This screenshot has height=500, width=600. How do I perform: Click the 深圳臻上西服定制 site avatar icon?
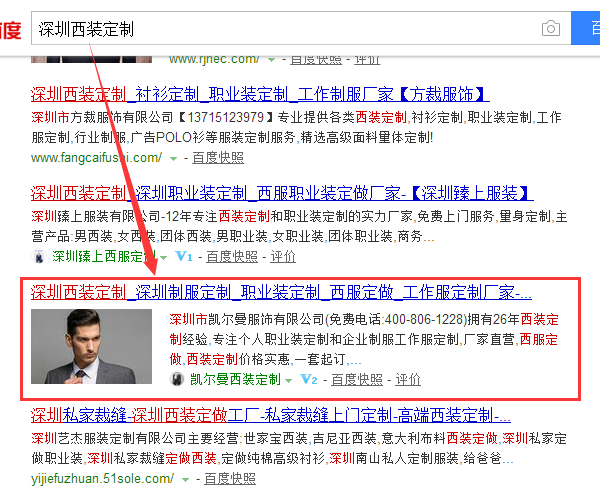point(38,256)
